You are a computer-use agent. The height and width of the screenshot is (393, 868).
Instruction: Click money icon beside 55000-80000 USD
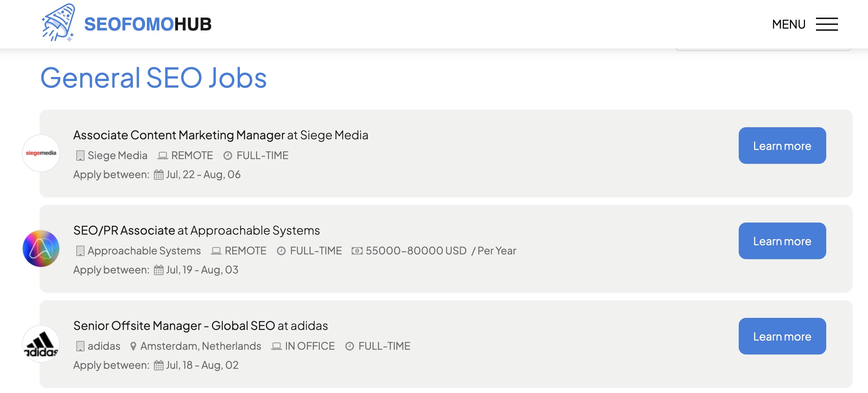pos(357,251)
